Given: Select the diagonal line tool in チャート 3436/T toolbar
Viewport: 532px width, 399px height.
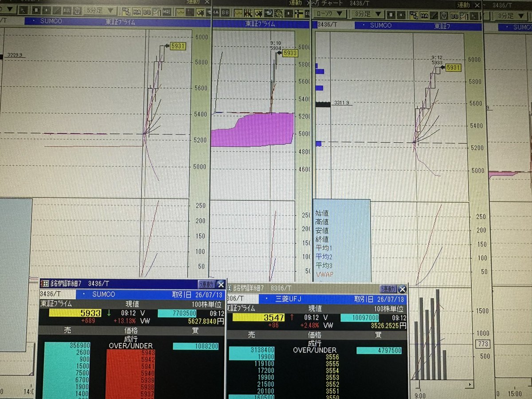Looking at the screenshot, I should point(434,16).
